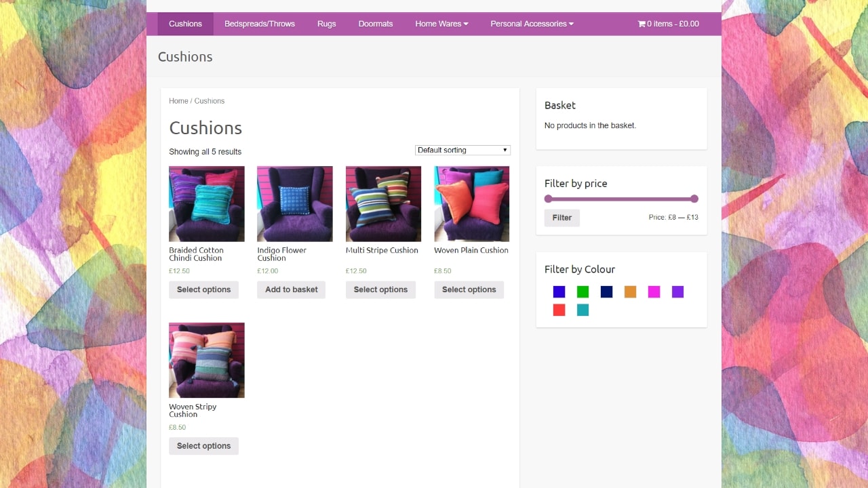
Task: Open the Home breadcrumb link
Action: [178, 100]
